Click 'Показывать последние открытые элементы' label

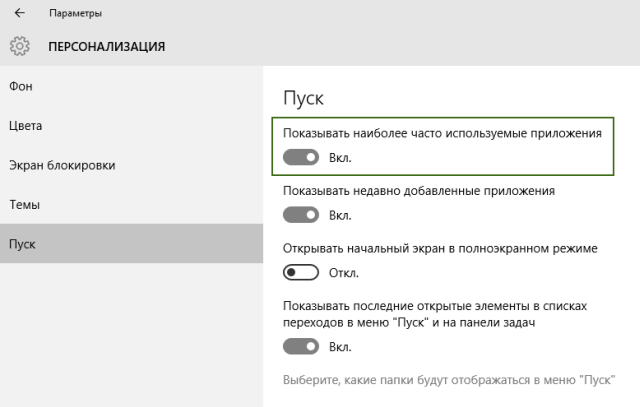pos(435,314)
